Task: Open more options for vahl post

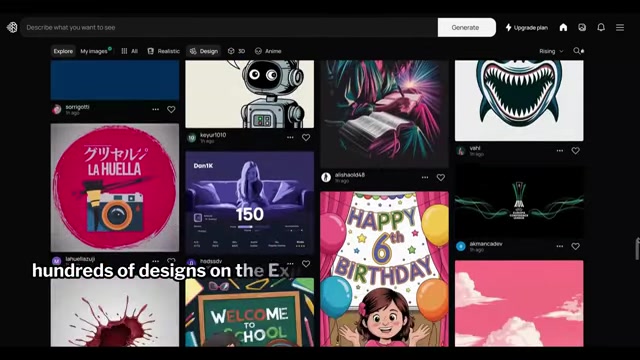Action: (x=560, y=151)
